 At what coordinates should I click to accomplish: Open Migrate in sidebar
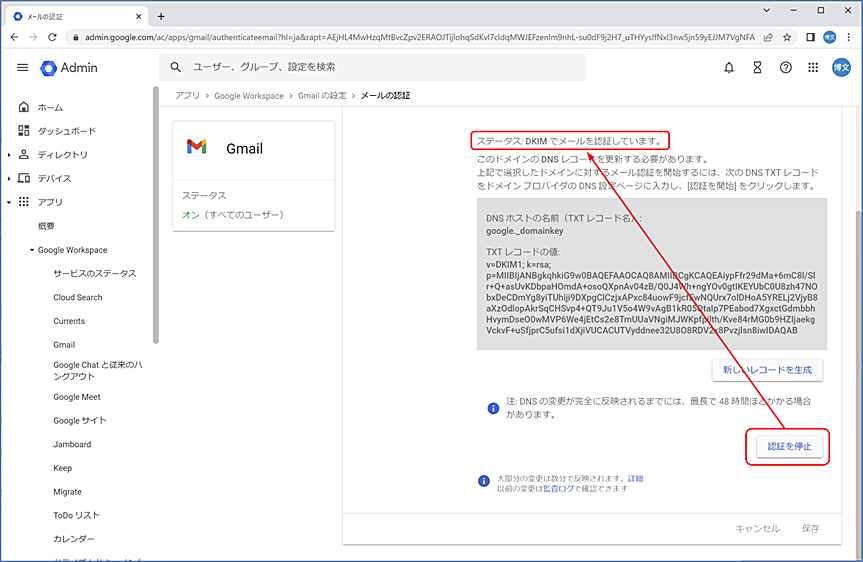[67, 492]
